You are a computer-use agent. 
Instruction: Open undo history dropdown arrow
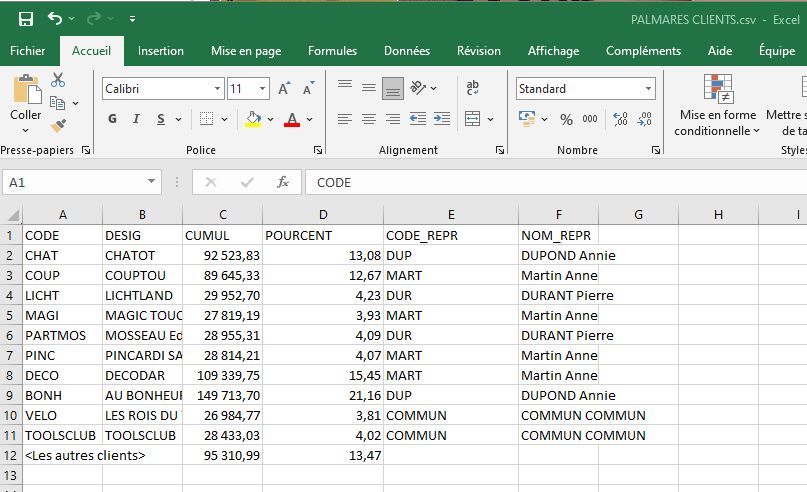72,19
